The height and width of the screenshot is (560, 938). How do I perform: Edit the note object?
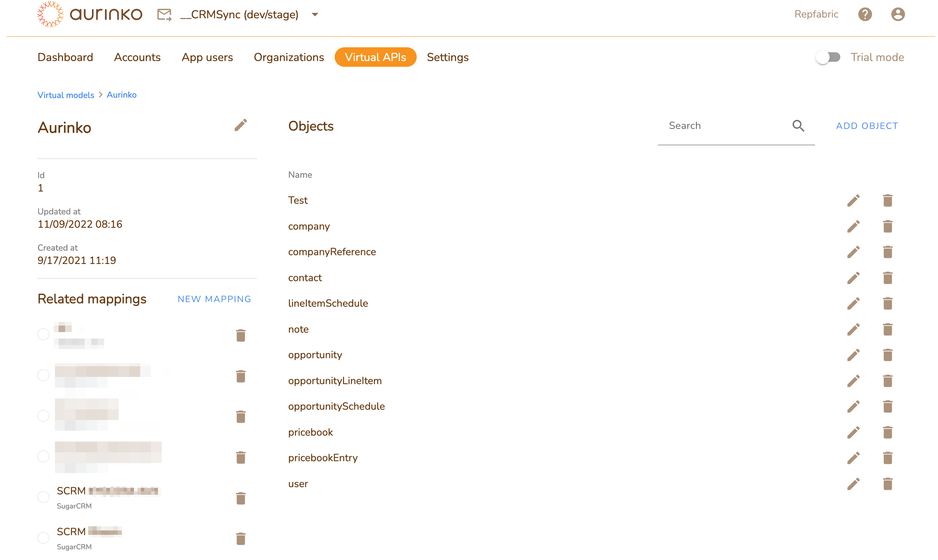[853, 329]
